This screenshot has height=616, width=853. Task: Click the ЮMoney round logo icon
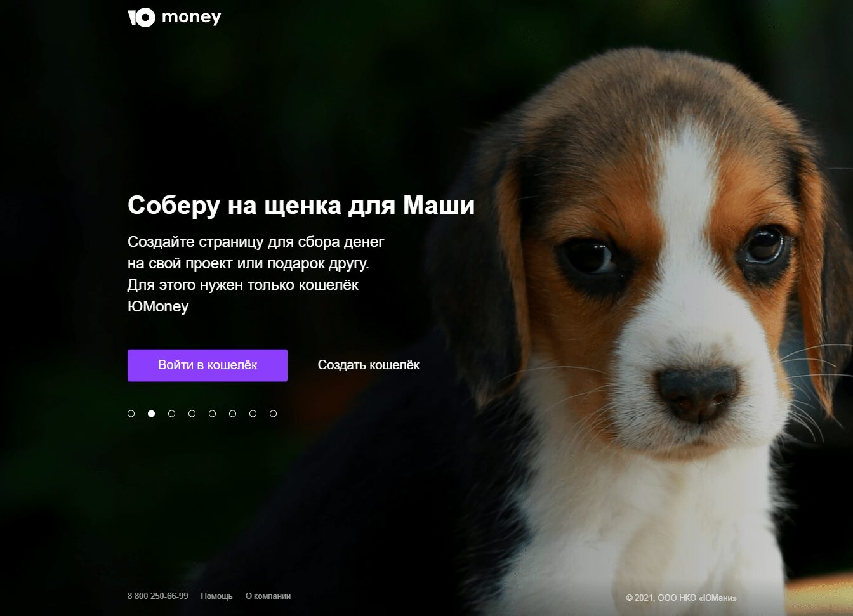pos(142,17)
